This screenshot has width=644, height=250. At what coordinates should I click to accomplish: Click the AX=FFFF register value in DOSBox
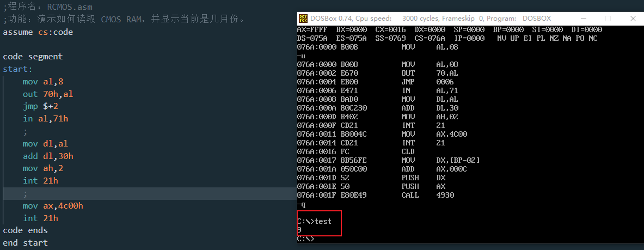click(312, 29)
